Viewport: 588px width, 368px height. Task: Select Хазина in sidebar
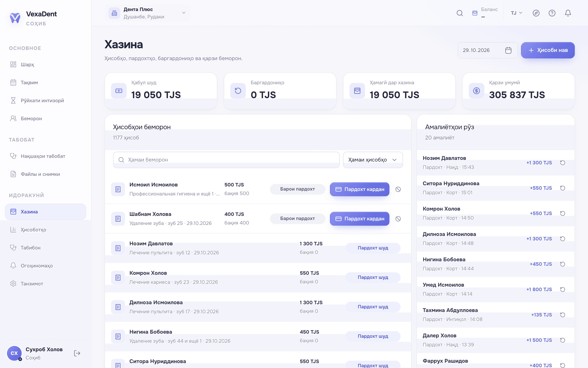(46, 212)
